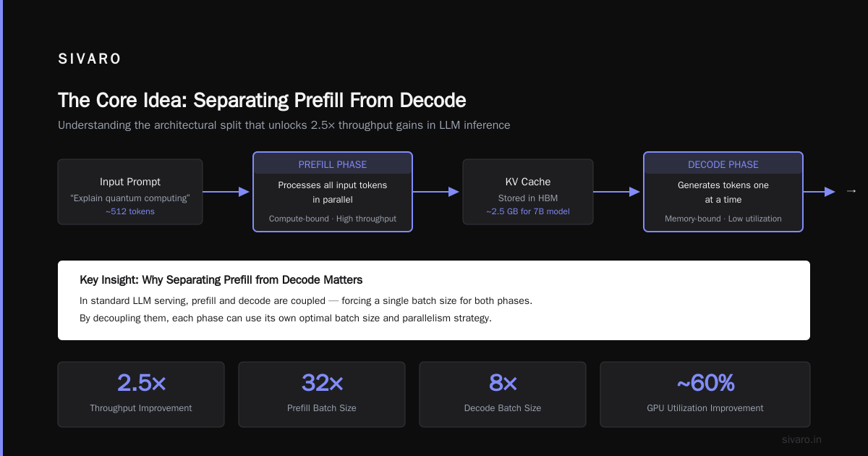
Task: Open the sivaro.in link
Action: [x=801, y=439]
